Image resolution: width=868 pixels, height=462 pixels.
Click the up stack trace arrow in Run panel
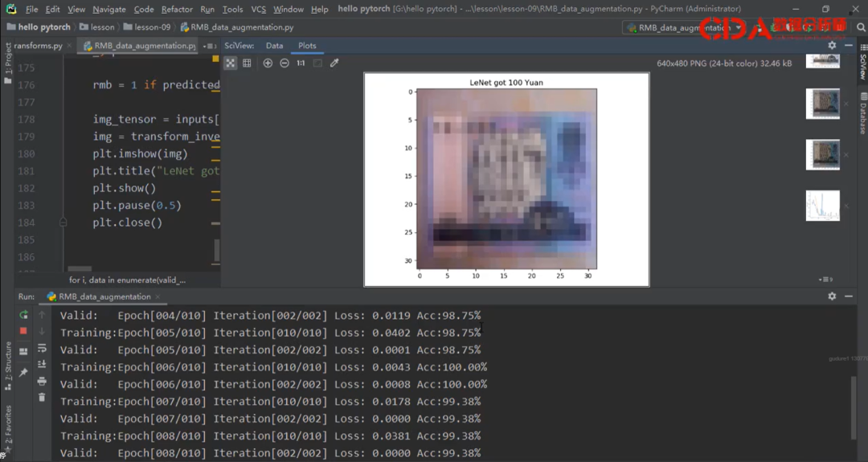point(42,315)
